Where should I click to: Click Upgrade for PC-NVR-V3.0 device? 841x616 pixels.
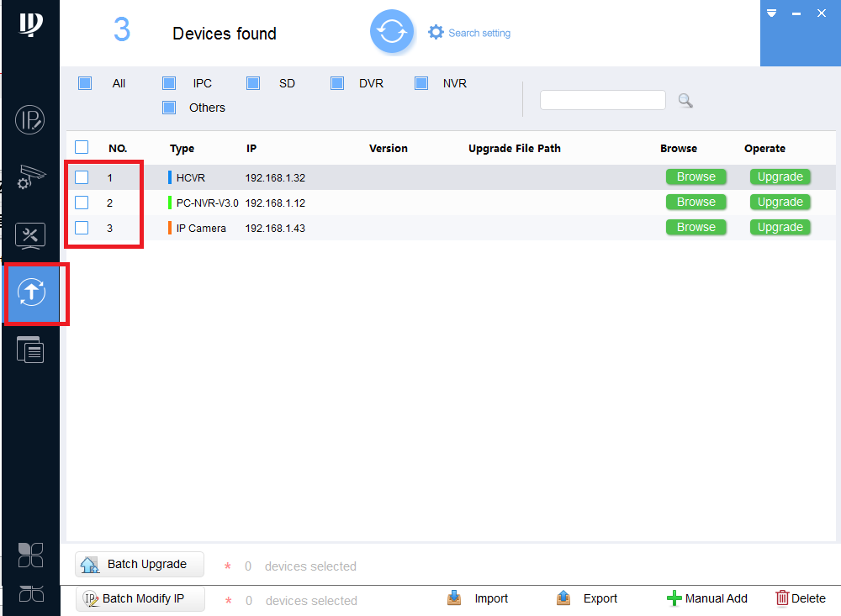coord(780,203)
